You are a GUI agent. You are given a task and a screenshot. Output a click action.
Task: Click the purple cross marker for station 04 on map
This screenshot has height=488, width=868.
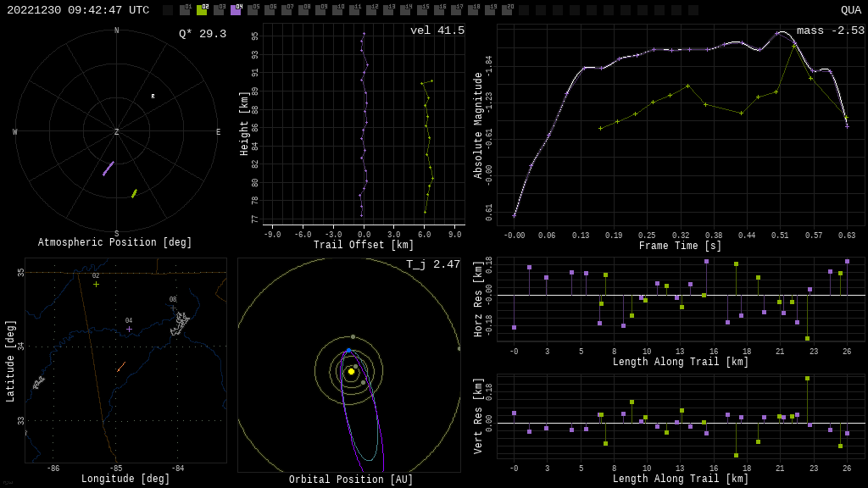[x=129, y=329]
